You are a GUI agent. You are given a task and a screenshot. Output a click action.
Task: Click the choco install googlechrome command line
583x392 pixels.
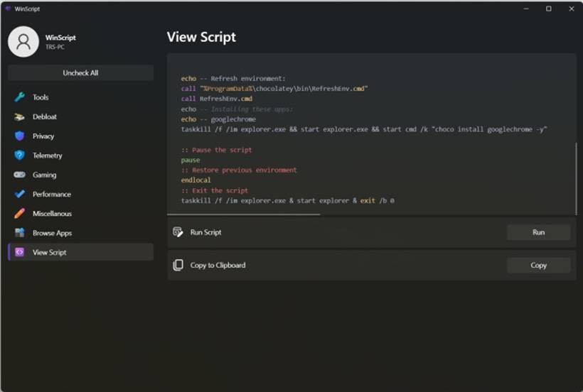[x=364, y=129]
